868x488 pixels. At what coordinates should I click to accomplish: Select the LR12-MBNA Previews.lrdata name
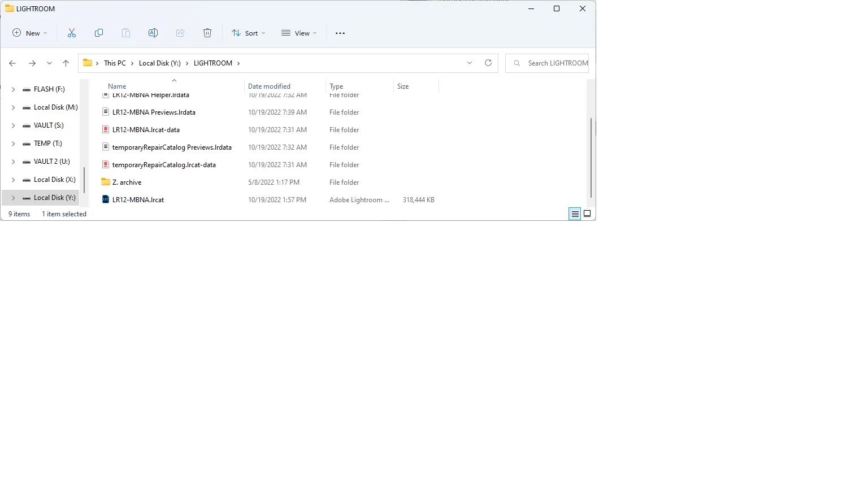154,112
